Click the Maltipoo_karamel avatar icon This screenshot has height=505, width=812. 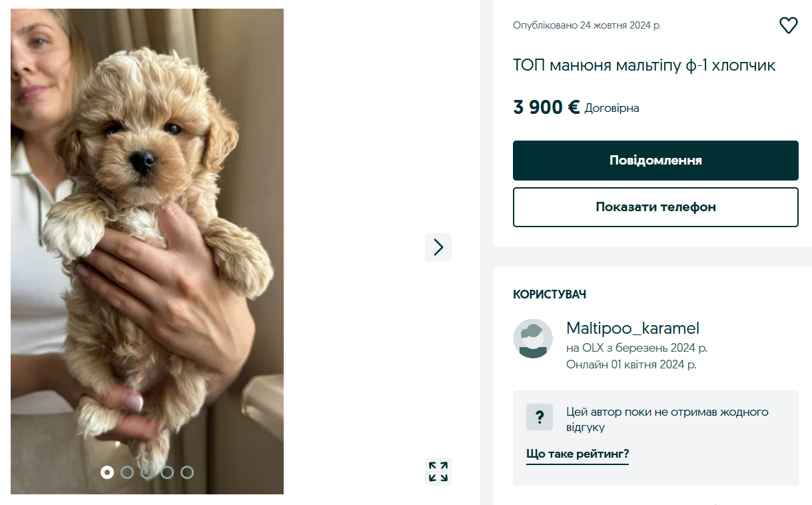532,338
